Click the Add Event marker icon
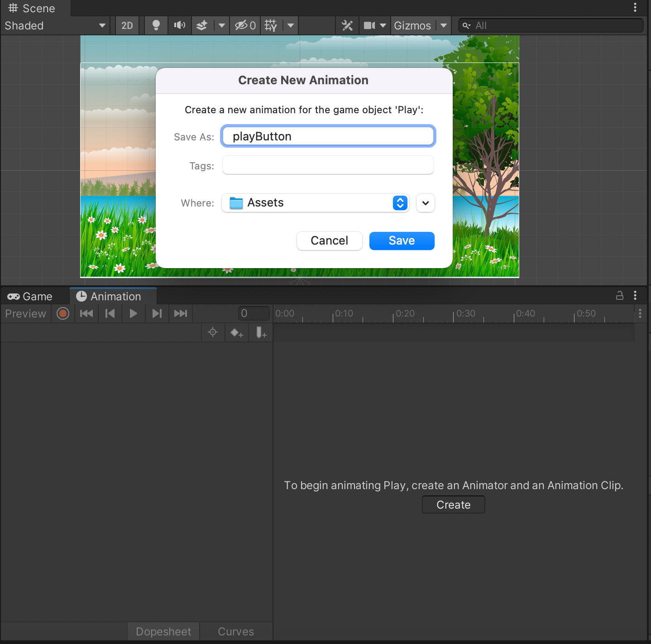Image resolution: width=651 pixels, height=644 pixels. point(261,333)
